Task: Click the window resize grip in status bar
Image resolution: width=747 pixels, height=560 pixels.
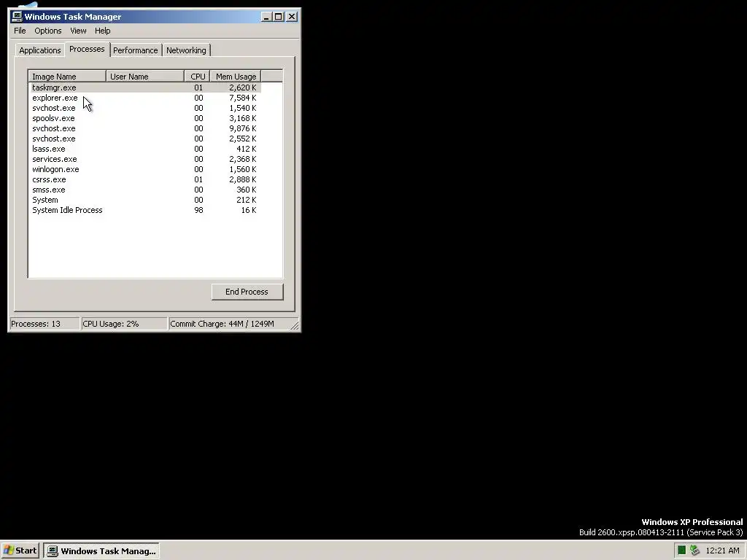Action: (x=295, y=326)
